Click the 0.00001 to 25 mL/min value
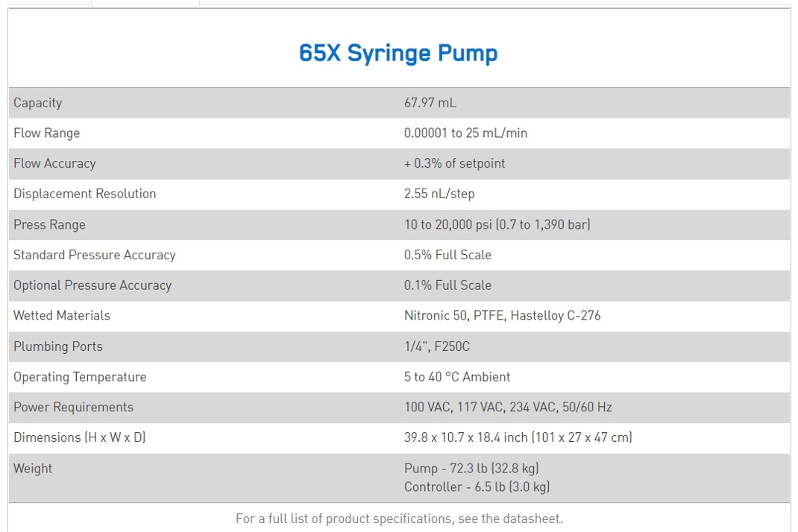This screenshot has height=532, width=798. 465,133
